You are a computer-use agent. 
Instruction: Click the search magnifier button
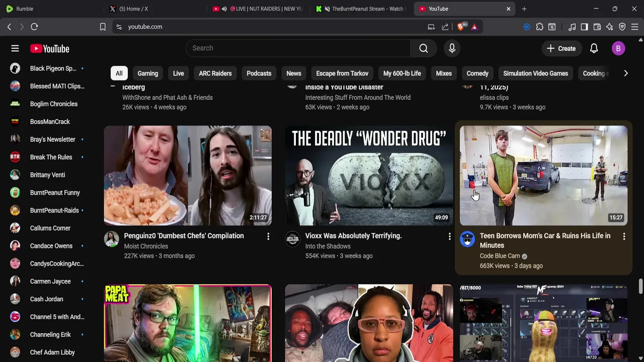(424, 48)
